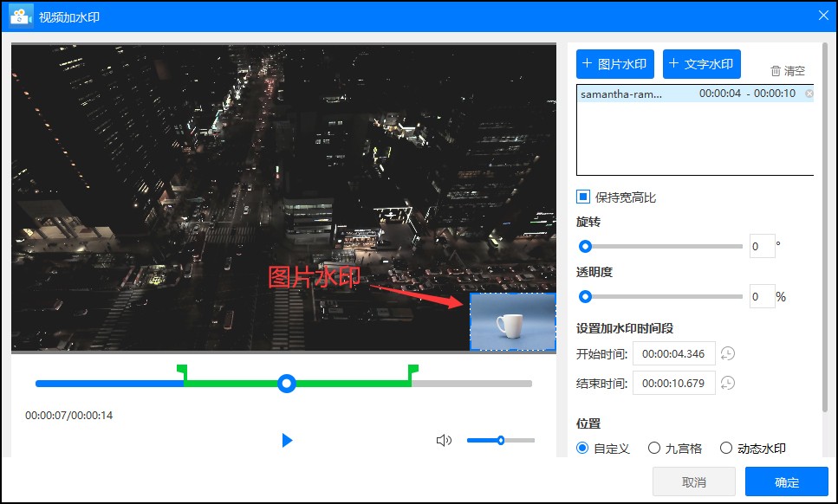
Task: Click the clock icon beside 结束时间
Action: coord(728,383)
